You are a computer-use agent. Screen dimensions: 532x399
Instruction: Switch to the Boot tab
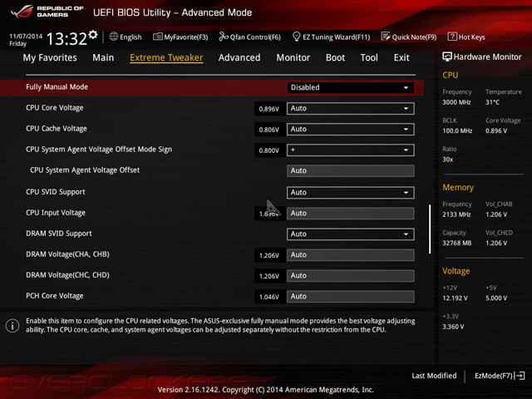point(335,57)
